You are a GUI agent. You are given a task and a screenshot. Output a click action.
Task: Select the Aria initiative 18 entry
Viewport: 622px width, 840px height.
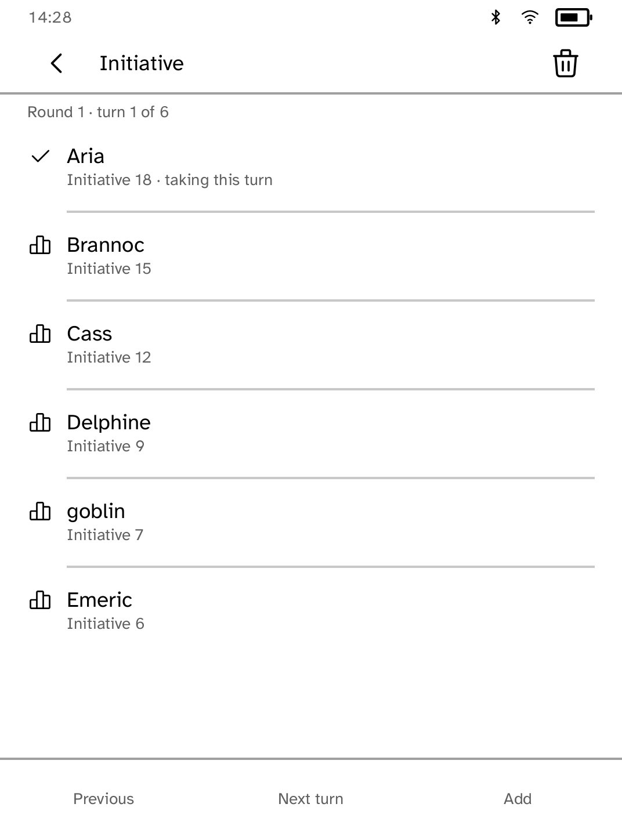click(311, 168)
